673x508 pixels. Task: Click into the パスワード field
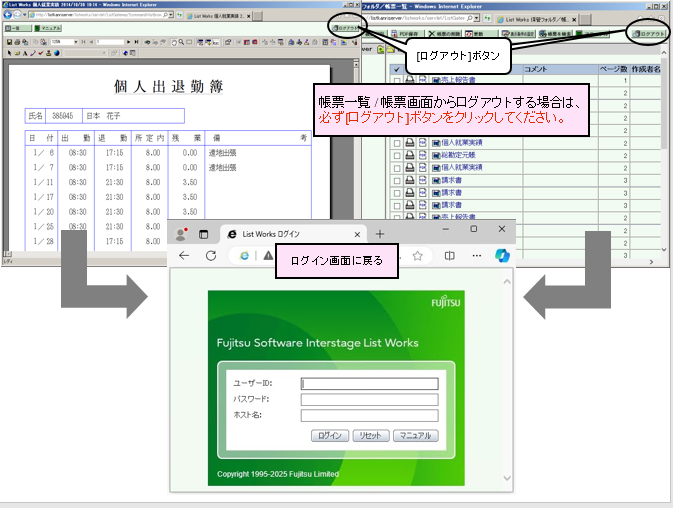tap(370, 399)
